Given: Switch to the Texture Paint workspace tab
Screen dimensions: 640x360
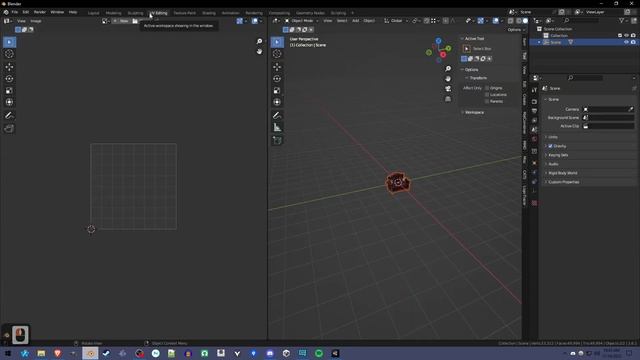Looking at the screenshot, I should pos(184,13).
